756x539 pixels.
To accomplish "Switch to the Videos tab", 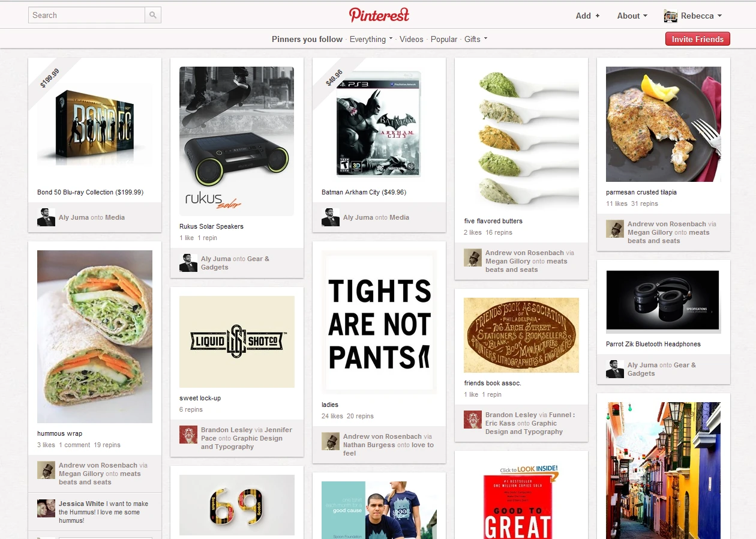I will coord(412,39).
